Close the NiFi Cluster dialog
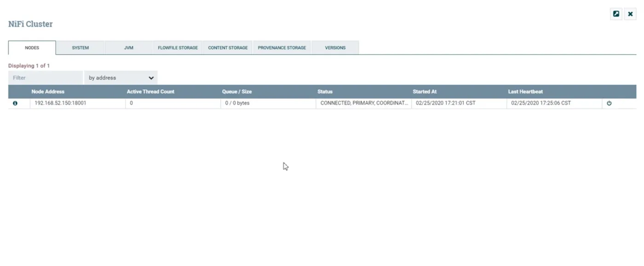Screen dimensions: 644x266 pos(630,14)
